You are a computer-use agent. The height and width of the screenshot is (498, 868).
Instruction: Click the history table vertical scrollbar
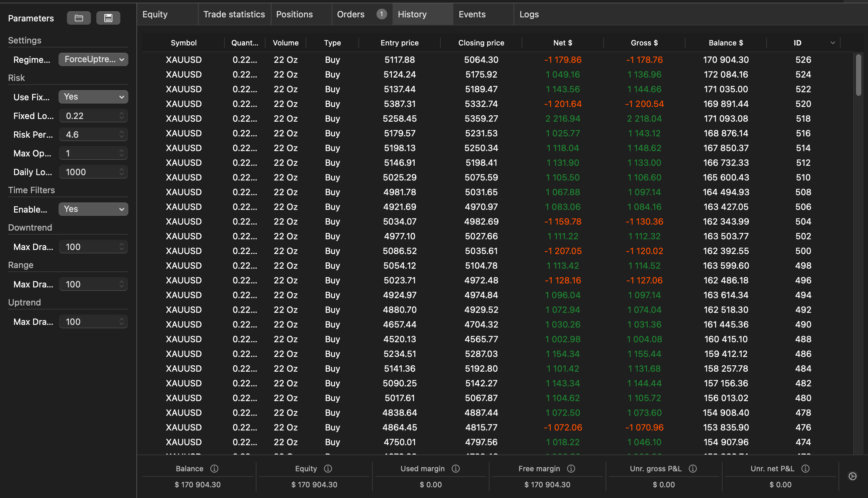point(858,75)
